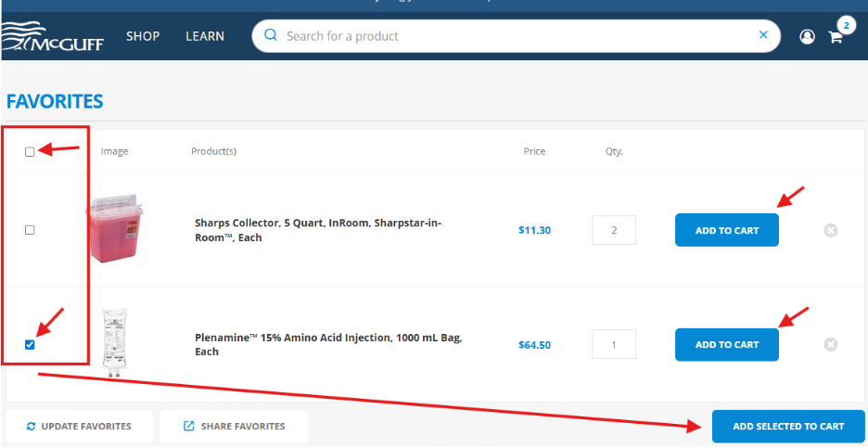Image resolution: width=868 pixels, height=448 pixels.
Task: Click Update Favorites button
Action: (x=79, y=427)
